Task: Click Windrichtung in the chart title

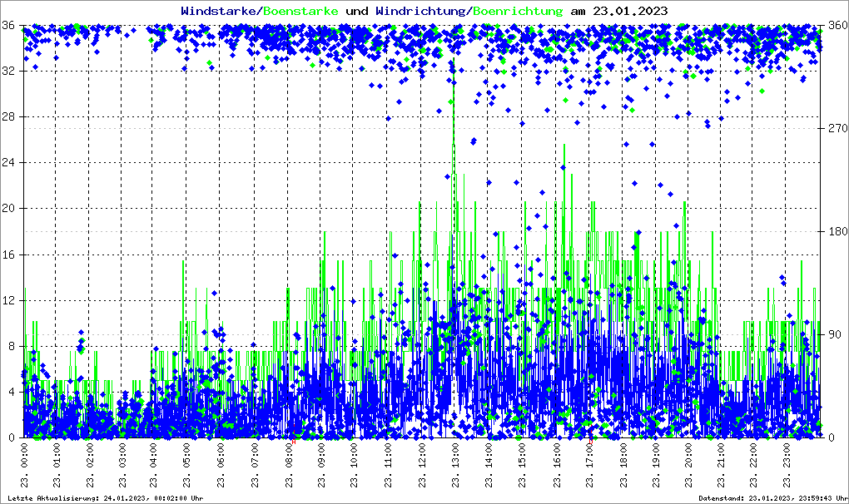Action: tap(420, 11)
